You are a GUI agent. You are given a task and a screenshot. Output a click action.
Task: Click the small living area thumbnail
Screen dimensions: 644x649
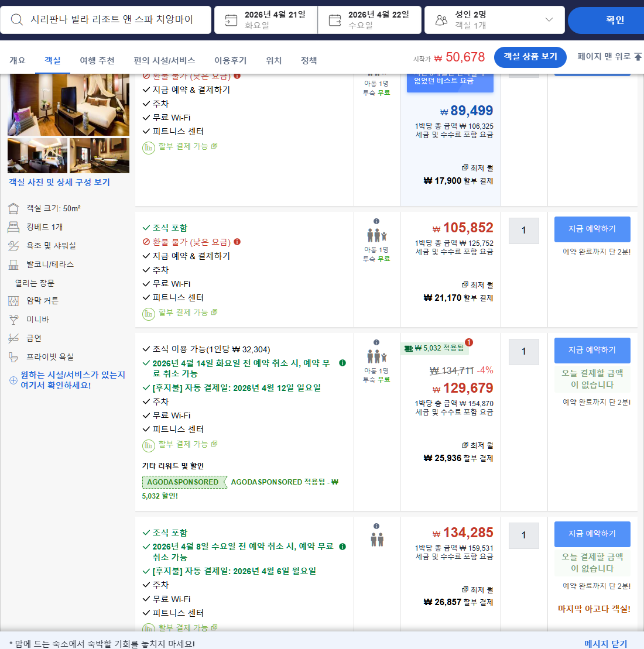point(37,156)
